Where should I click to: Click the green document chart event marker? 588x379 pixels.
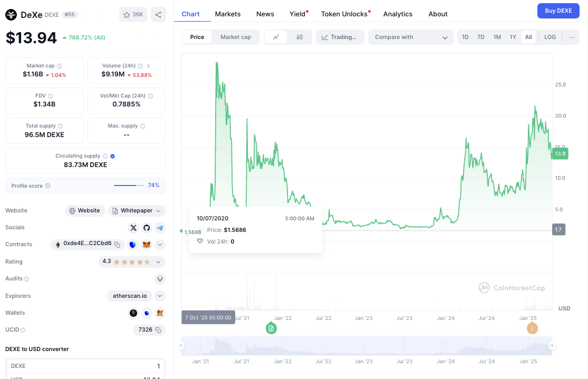pyautogui.click(x=271, y=328)
